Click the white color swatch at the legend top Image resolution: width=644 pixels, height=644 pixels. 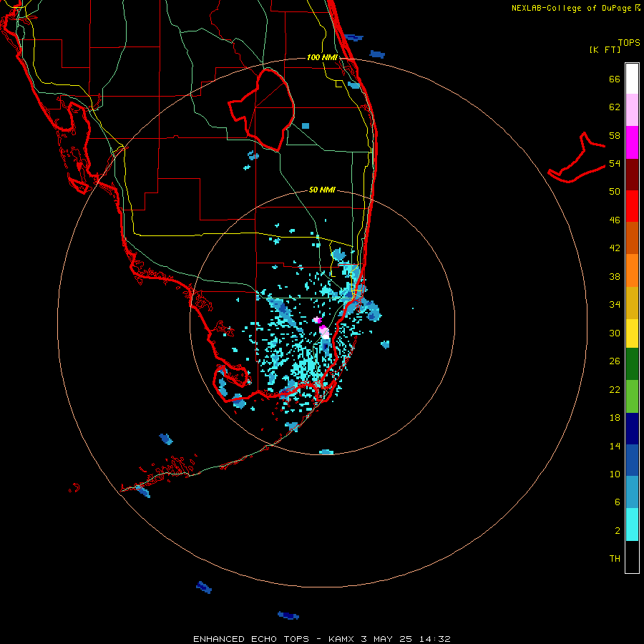[632, 79]
